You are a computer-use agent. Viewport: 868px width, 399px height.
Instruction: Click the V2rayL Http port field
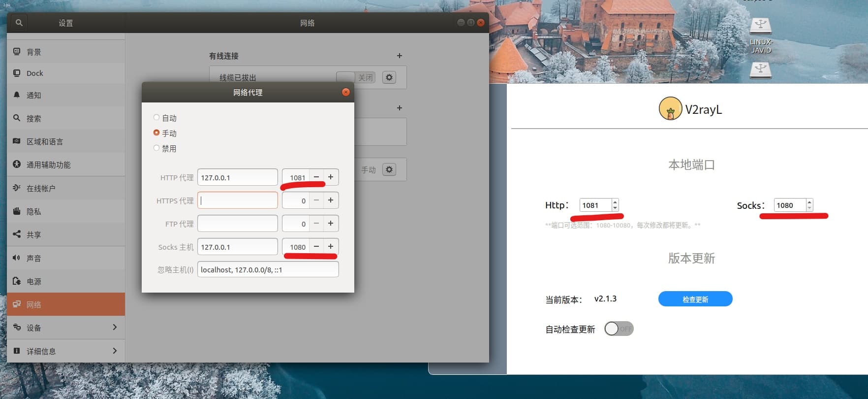click(x=595, y=205)
